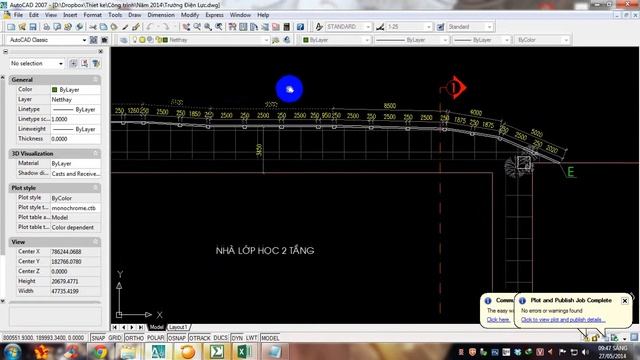Screen dimensions: 640x360
Task: Cut selection using scissors icon
Action: 93,27
